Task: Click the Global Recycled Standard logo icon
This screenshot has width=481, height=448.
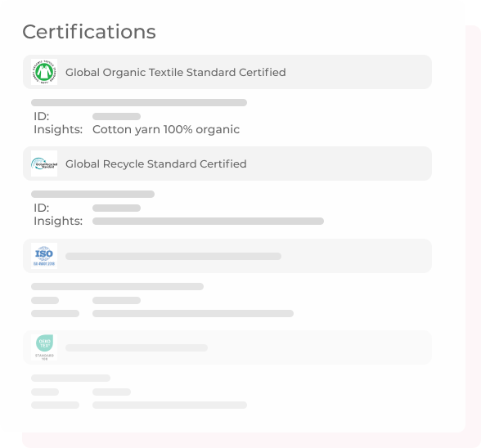Action: [x=44, y=164]
